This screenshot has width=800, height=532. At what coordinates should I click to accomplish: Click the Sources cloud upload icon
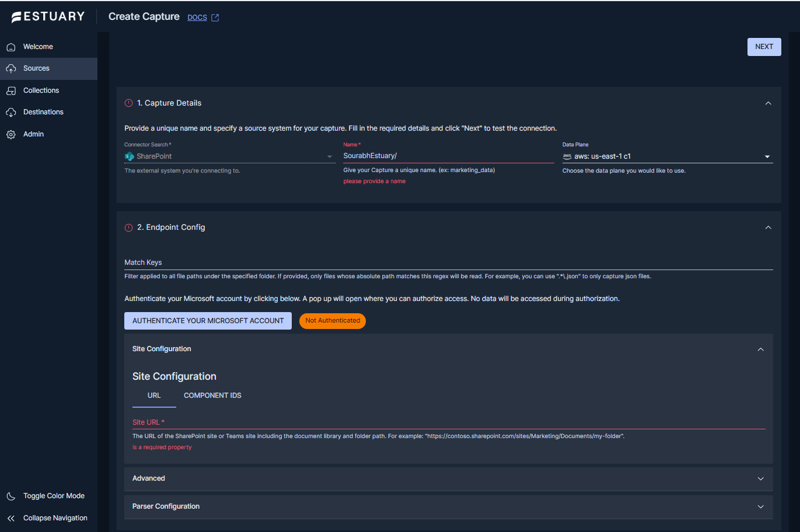11,69
